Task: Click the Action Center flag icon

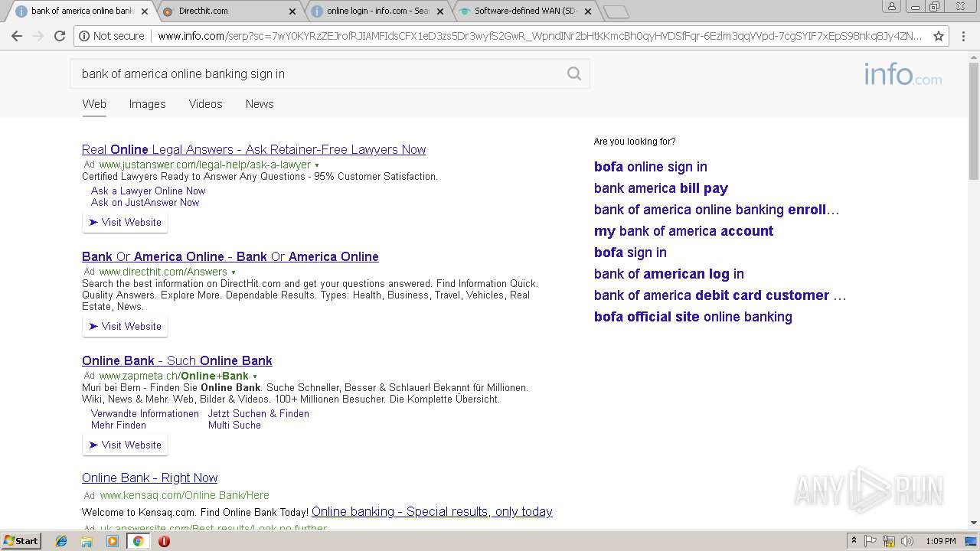Action: 871,540
